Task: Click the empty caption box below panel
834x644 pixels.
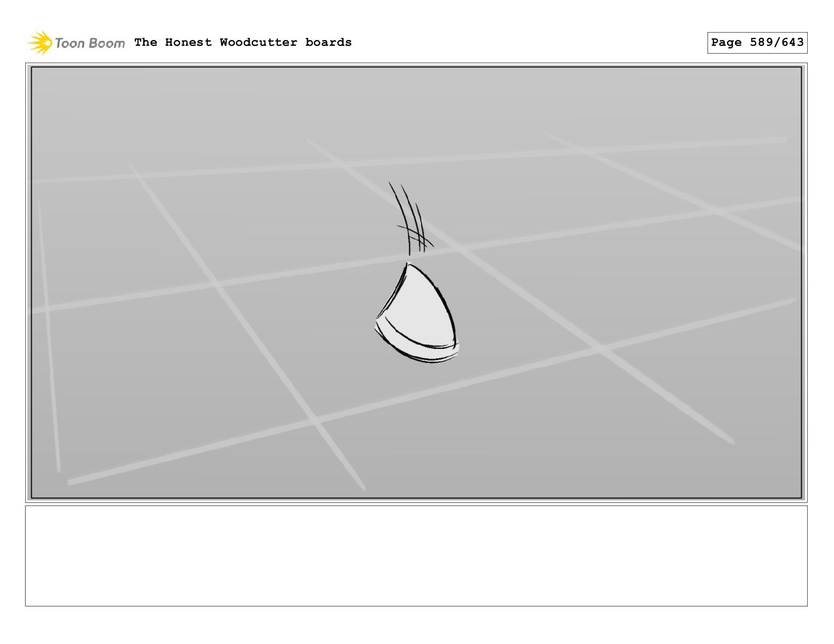Action: [416, 556]
